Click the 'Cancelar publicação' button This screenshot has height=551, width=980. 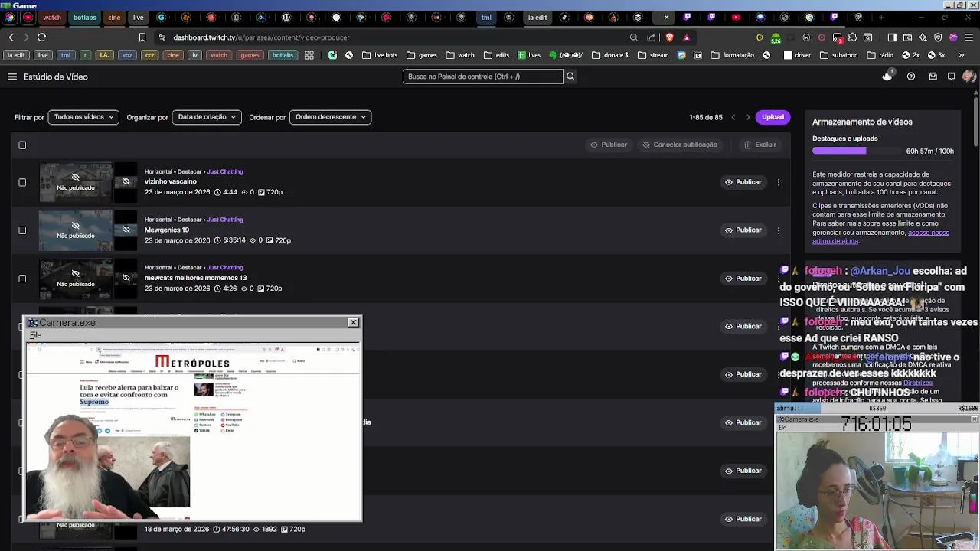(680, 145)
